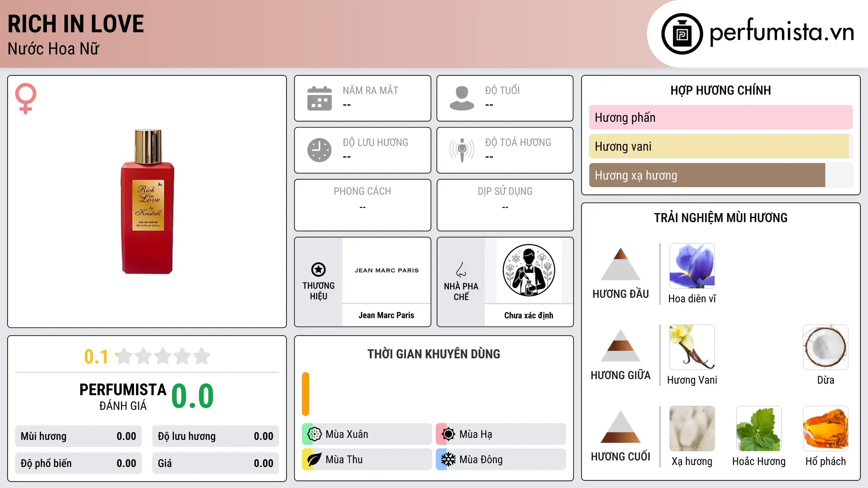Screen dimensions: 868x488
Task: Click the pink female gender symbol
Action: (x=26, y=98)
